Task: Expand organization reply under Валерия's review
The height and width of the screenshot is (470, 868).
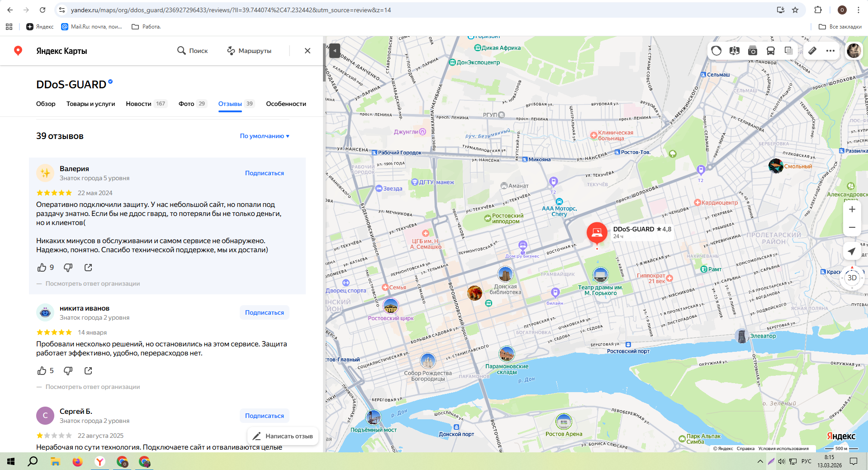Action: point(92,283)
